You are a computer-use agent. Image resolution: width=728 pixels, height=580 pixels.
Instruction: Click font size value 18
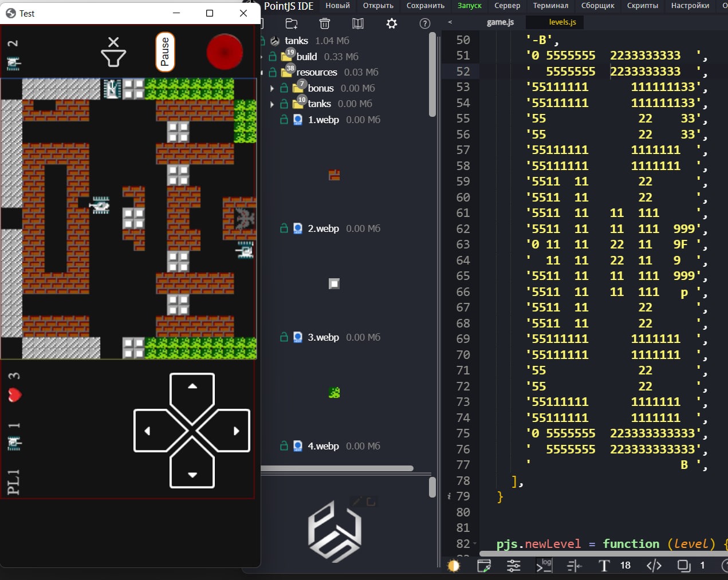tap(625, 566)
